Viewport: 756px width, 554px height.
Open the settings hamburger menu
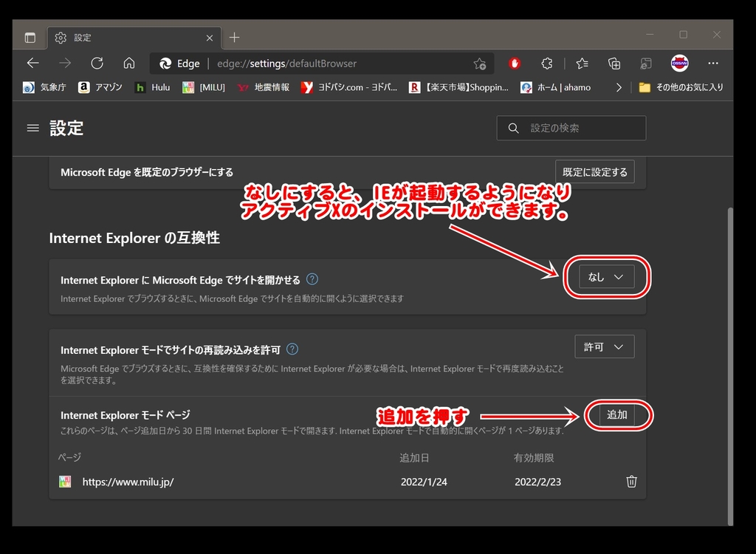coord(32,128)
